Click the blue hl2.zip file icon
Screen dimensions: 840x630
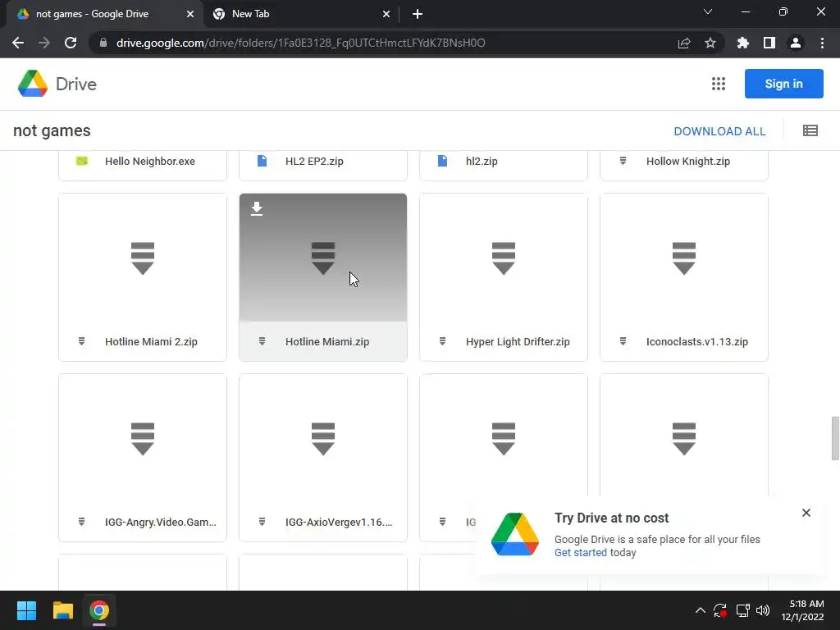click(442, 161)
